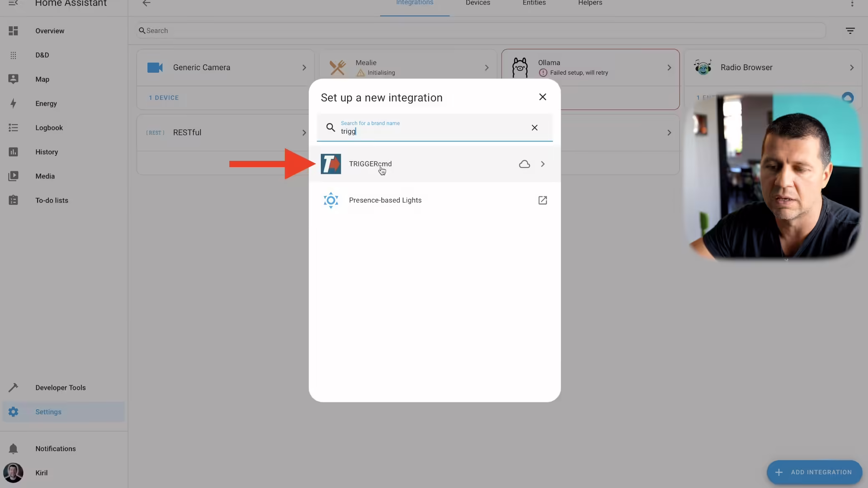Screen dimensions: 868x488
Task: Click the TRIGGERcmd logo icon
Action: (331, 164)
